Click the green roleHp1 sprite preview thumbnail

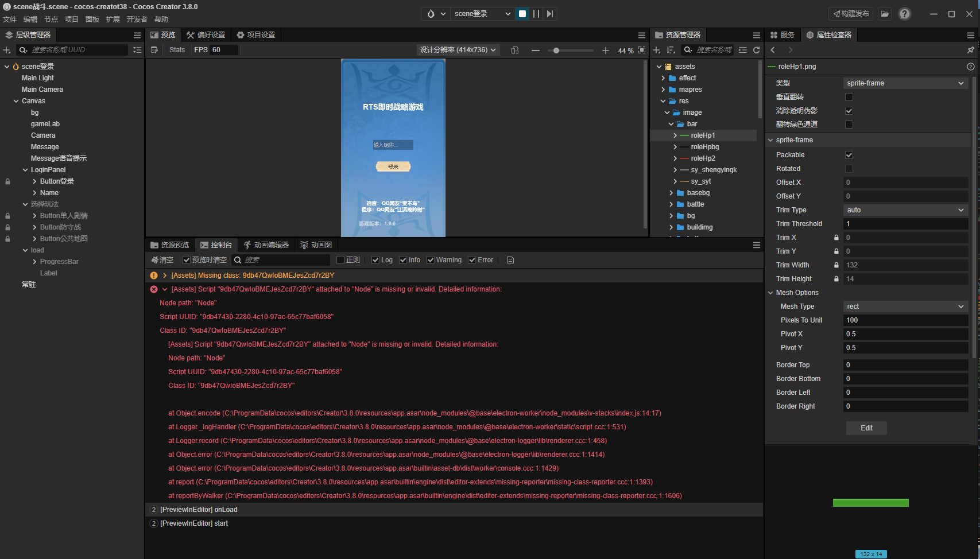[x=871, y=503]
